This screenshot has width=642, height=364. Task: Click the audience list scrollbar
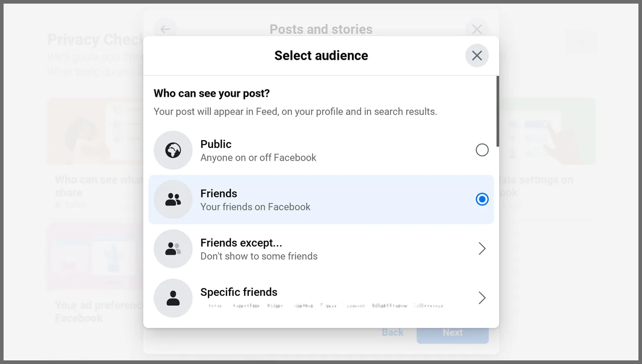(498, 111)
